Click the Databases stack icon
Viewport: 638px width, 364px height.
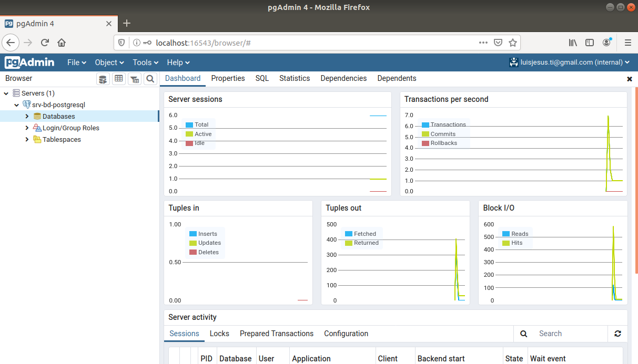(37, 116)
